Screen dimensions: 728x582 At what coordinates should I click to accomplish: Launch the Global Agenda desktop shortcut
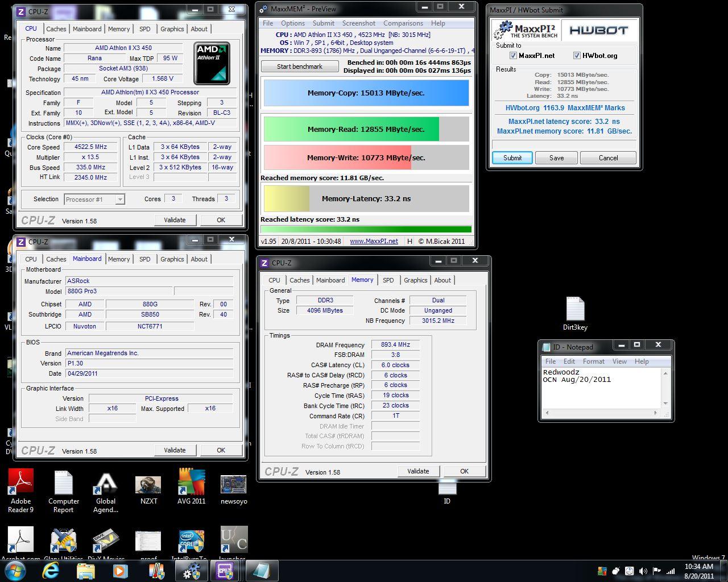(106, 490)
